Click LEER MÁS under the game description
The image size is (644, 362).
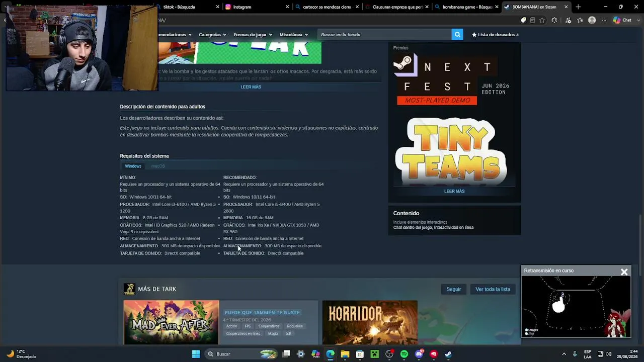point(251,87)
